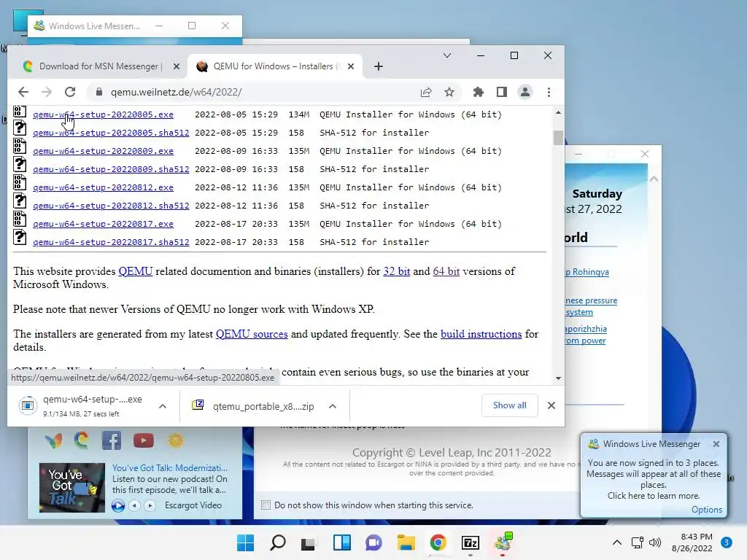
Task: Click the page vertical scrollbar thumb
Action: [558, 138]
